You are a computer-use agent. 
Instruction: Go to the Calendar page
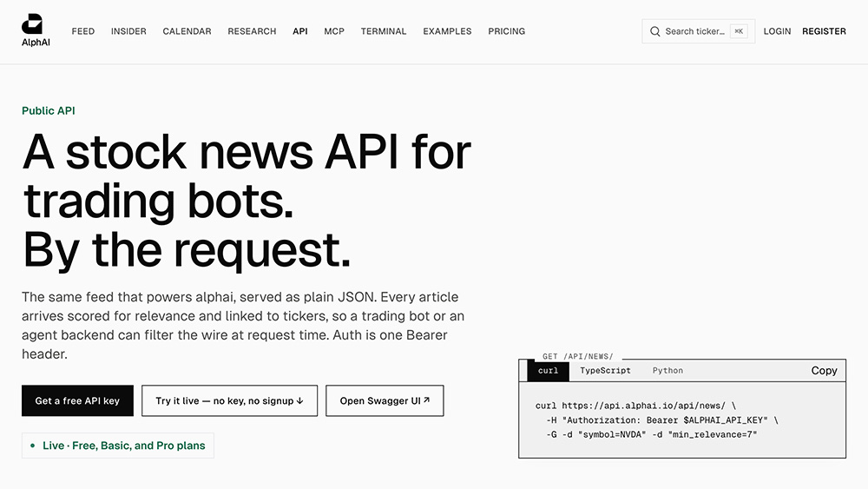tap(187, 31)
